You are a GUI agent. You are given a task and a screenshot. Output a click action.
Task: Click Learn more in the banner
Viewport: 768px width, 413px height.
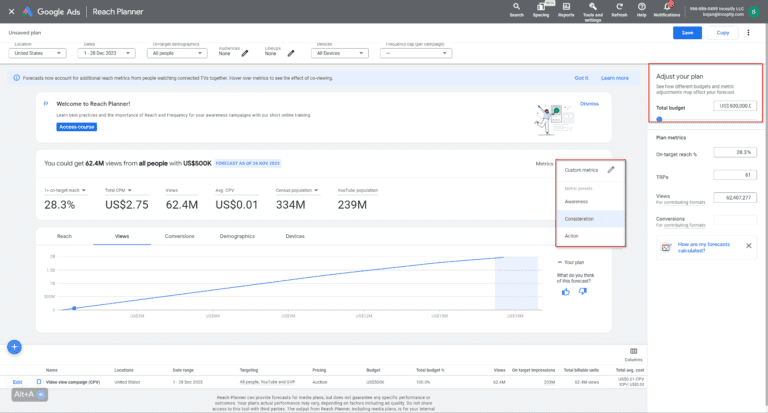(615, 78)
